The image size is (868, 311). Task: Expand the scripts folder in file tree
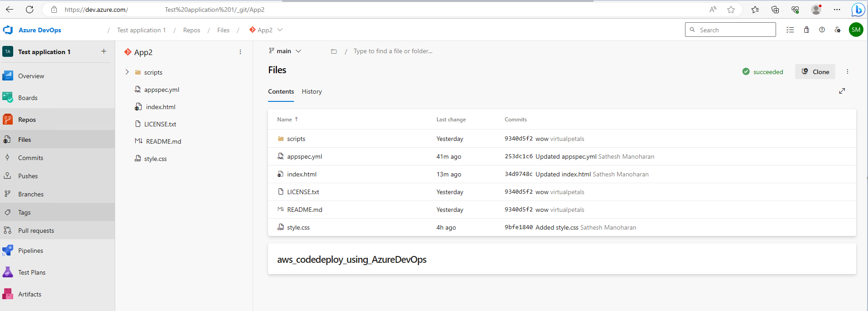tap(127, 72)
